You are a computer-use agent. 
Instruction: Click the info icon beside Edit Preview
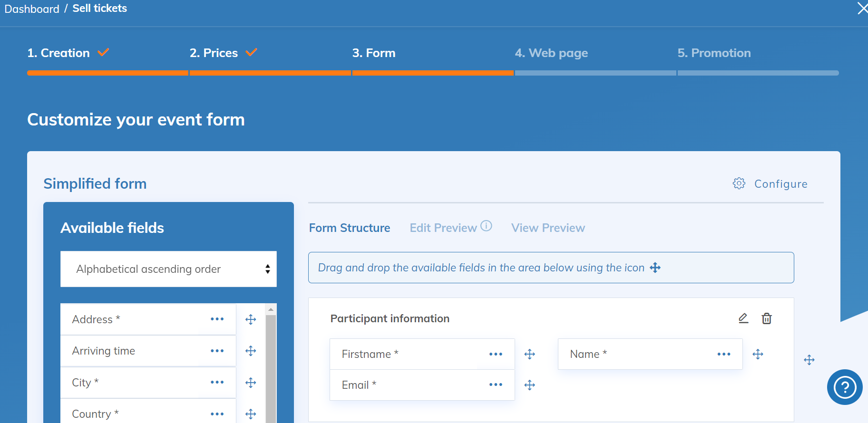[486, 226]
